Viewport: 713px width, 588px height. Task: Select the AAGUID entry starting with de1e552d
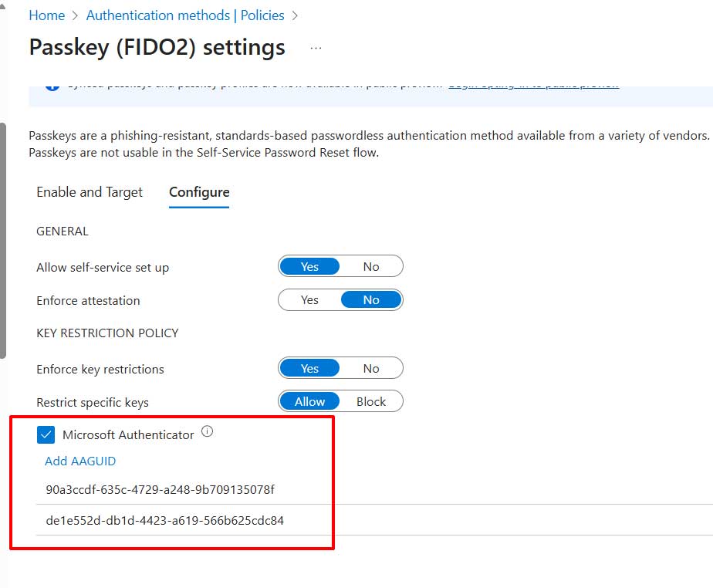click(165, 521)
